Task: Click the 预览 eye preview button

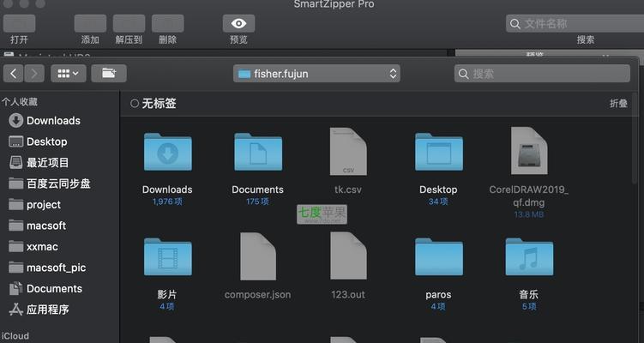Action: 238,23
